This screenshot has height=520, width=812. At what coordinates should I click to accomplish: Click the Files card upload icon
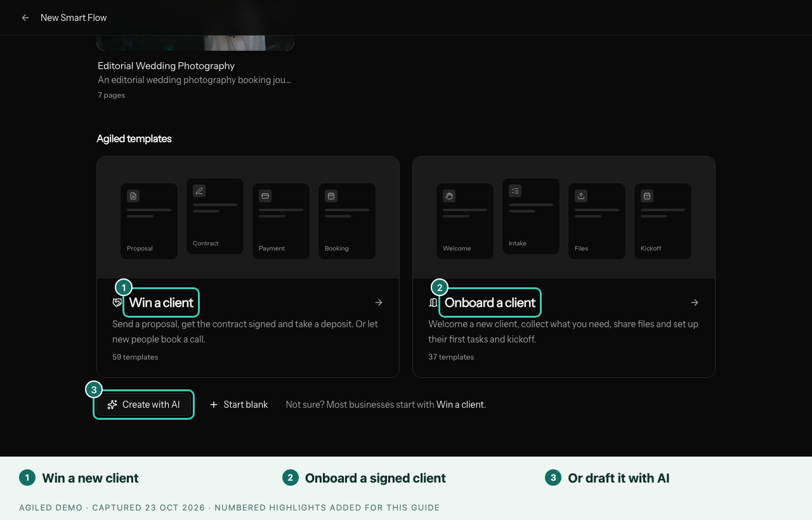(x=581, y=196)
